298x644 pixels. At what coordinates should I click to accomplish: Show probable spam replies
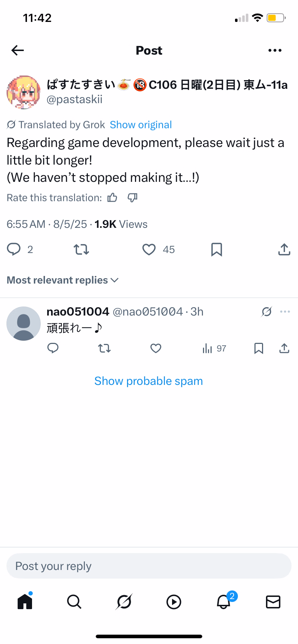(x=149, y=381)
